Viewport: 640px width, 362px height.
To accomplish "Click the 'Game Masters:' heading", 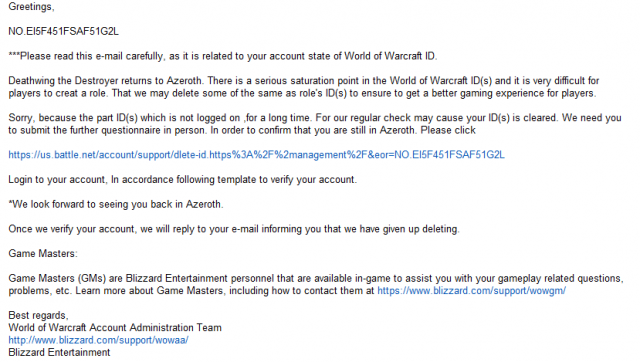I will 43,254.
